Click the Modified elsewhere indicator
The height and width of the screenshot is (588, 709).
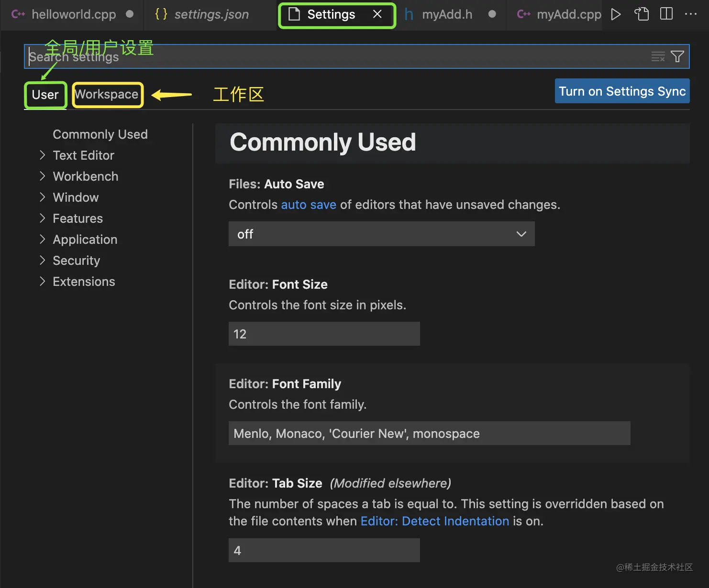click(x=390, y=483)
